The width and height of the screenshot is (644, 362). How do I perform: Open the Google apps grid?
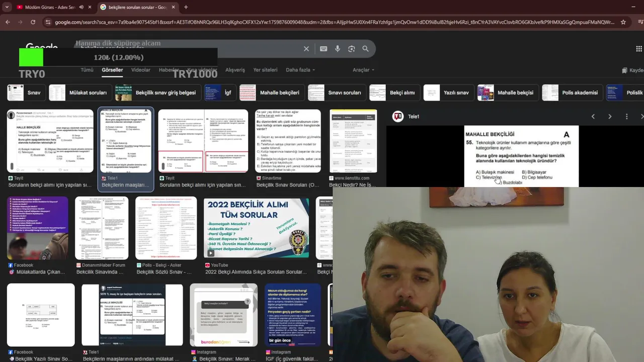pyautogui.click(x=639, y=49)
